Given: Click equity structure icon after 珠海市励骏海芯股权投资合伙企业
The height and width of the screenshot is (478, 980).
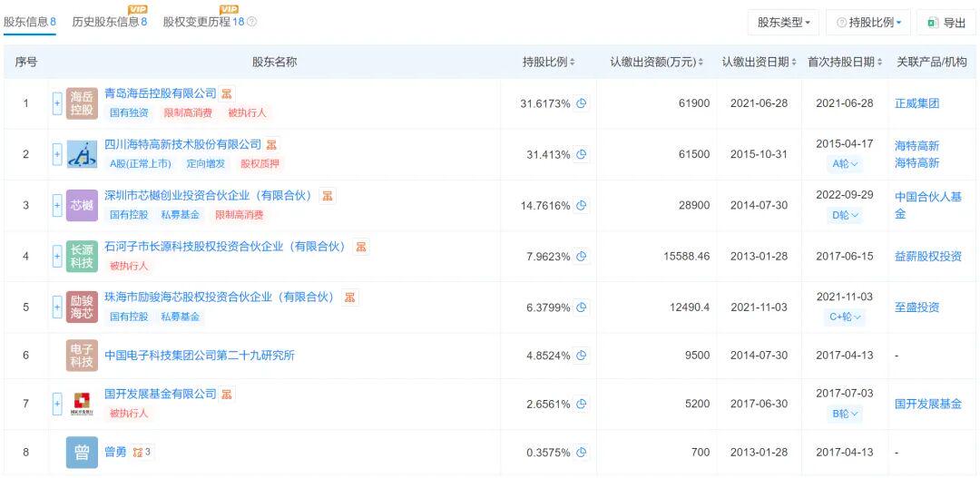Looking at the screenshot, I should coord(350,298).
